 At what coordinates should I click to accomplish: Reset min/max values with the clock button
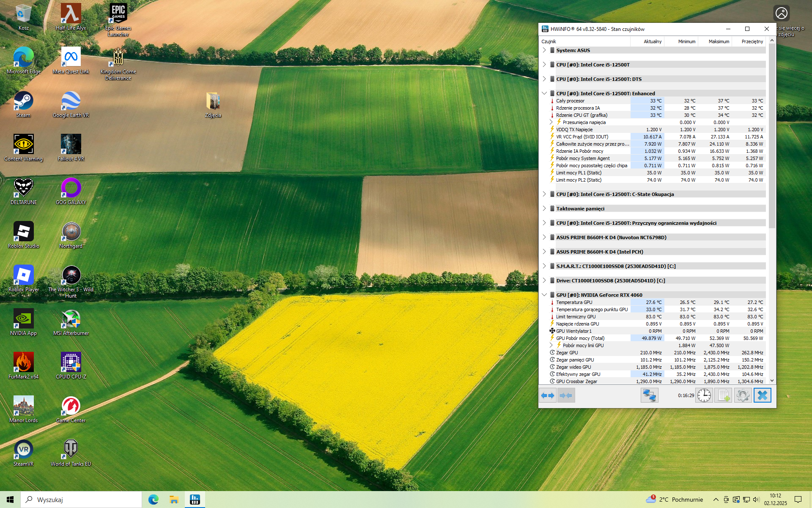pos(704,395)
